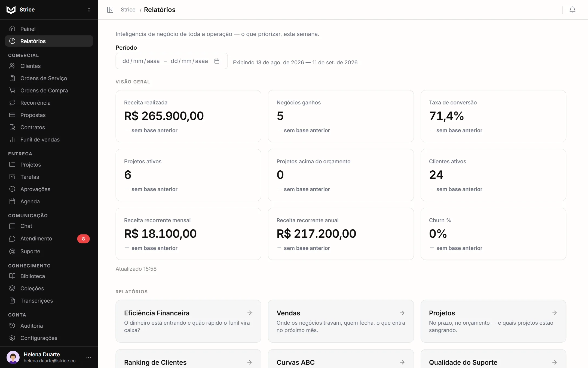Viewport: 588px width, 368px height.
Task: Open calendar picker in Período field
Action: tap(217, 61)
